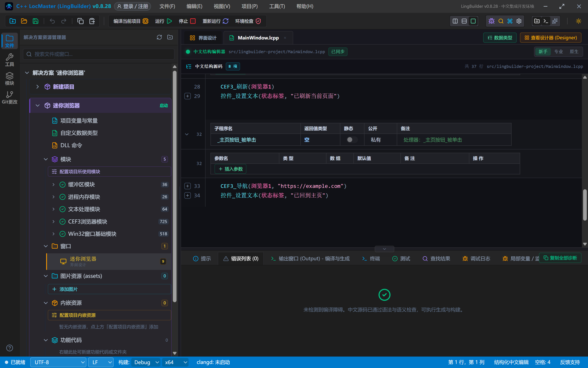
Task: Open the UTF-8 encoding dropdown
Action: (58, 362)
